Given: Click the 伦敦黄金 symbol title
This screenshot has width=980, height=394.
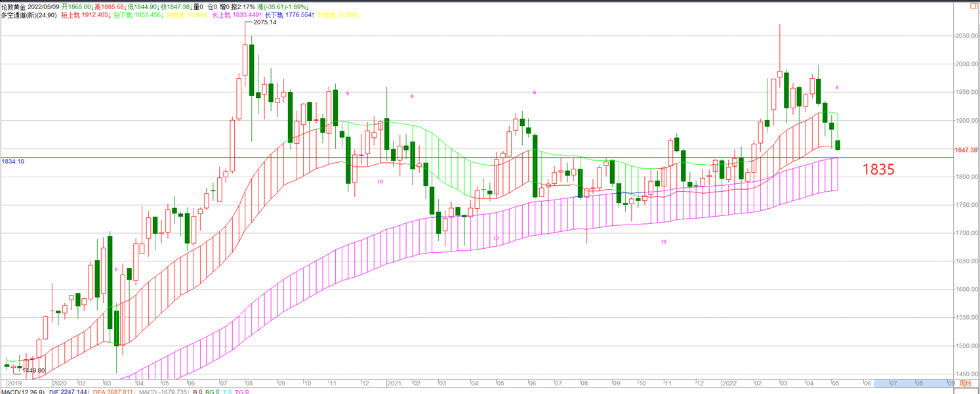Looking at the screenshot, I should [x=14, y=7].
